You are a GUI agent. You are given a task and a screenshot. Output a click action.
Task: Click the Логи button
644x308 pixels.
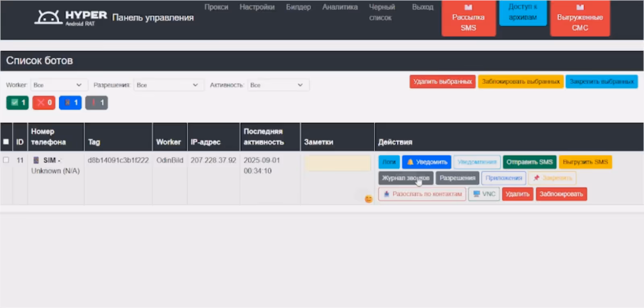pos(389,162)
